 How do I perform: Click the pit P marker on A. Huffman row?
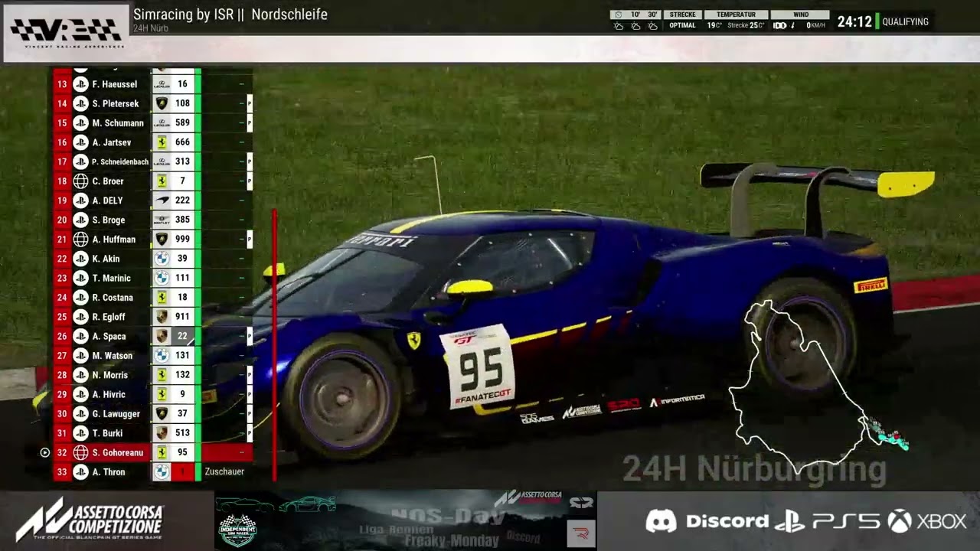pos(250,240)
